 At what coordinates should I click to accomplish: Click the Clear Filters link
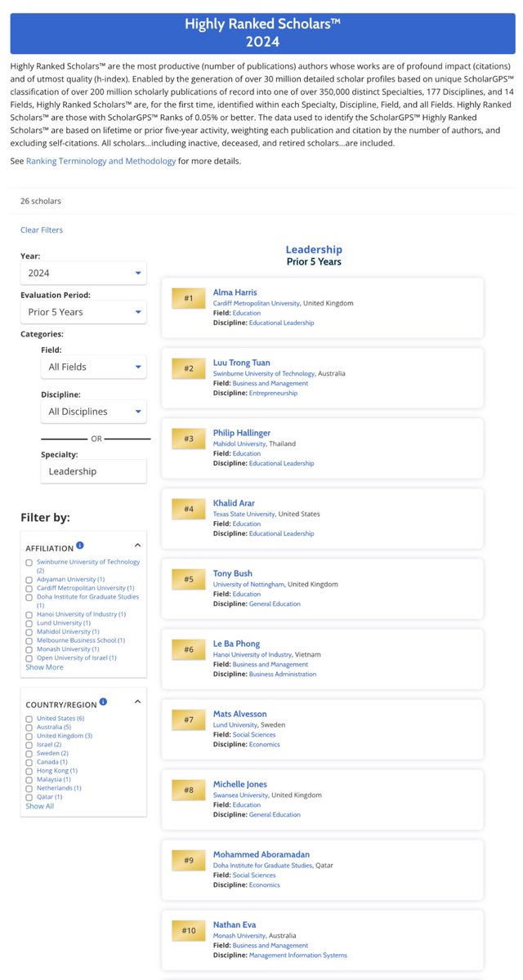point(42,230)
